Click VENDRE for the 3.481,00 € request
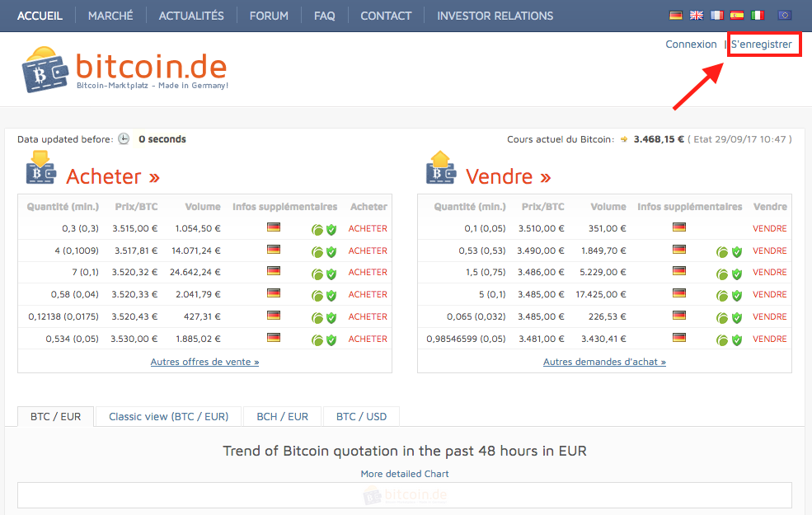812x515 pixels. point(769,339)
